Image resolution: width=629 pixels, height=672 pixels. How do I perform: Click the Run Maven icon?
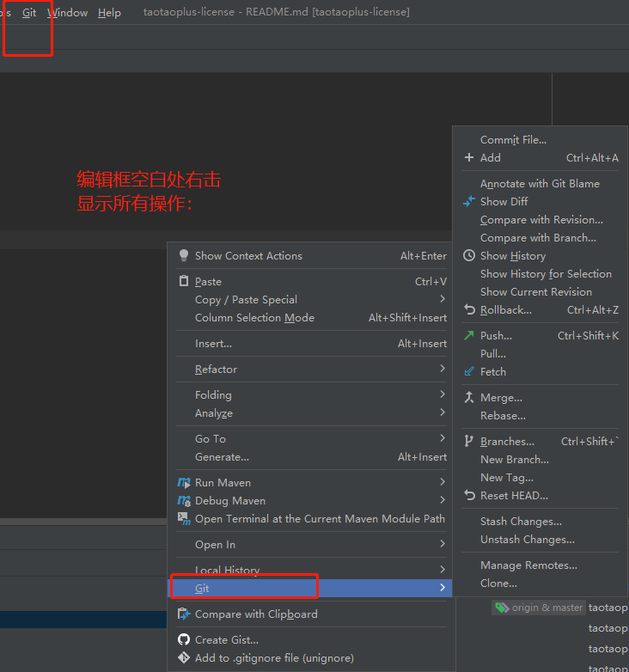tap(184, 483)
